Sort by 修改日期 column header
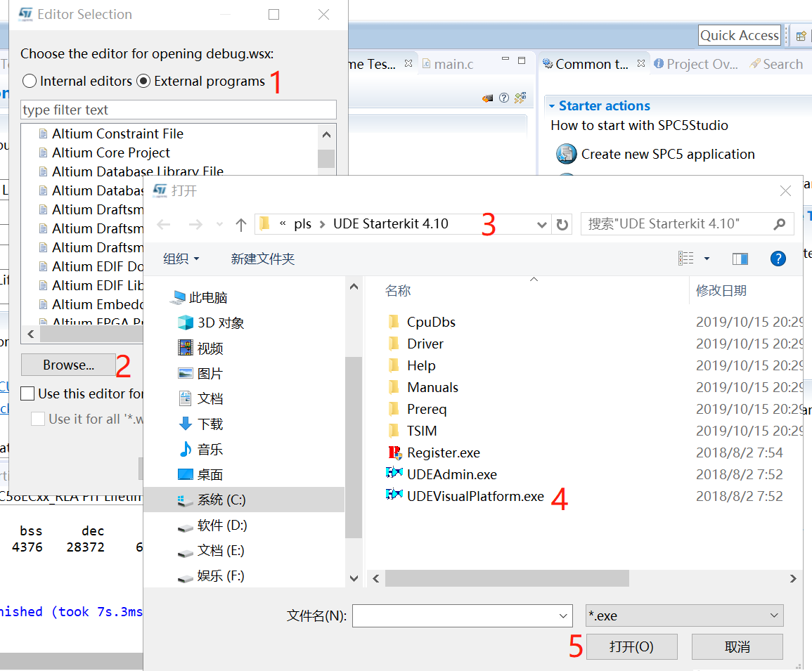The height and width of the screenshot is (671, 812). coord(721,290)
